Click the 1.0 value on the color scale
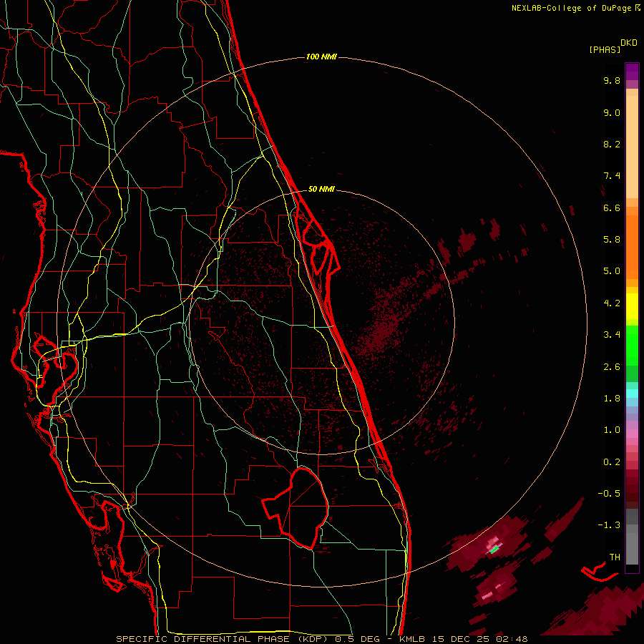The height and width of the screenshot is (644, 644). coord(612,430)
